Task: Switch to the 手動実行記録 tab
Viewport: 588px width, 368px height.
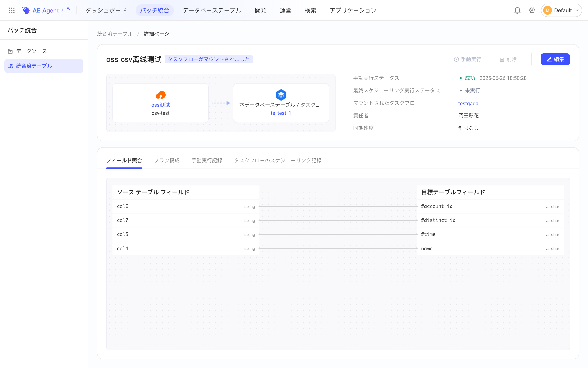Action: [207, 160]
